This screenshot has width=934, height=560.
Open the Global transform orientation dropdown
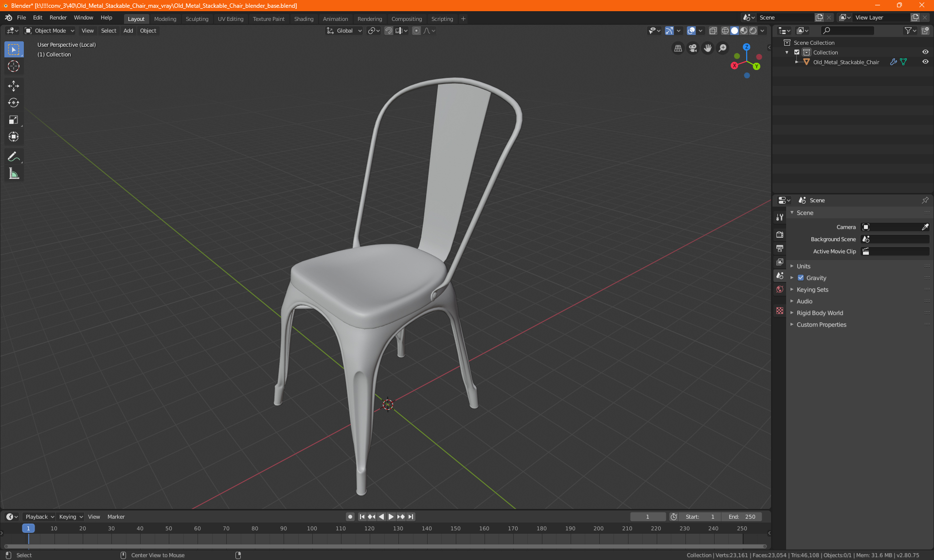tap(344, 31)
